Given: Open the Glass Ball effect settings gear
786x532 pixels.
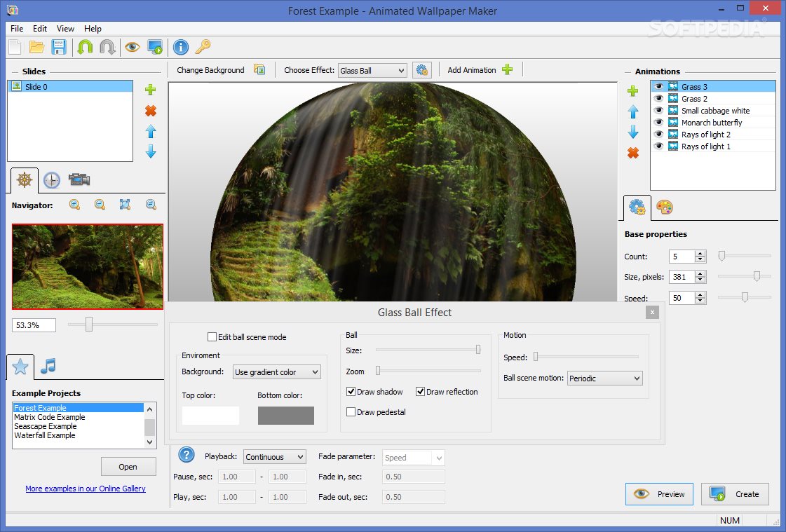Looking at the screenshot, I should click(x=421, y=70).
